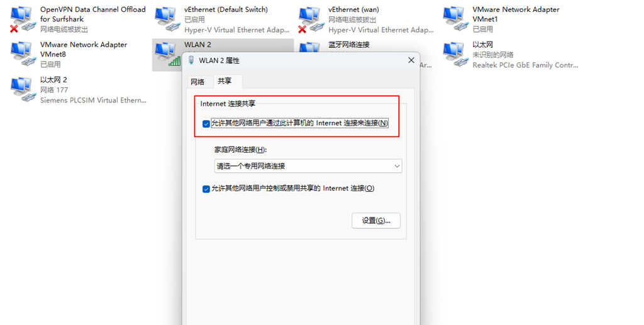Select the OpenVPN Data Channel Offload adapter icon
Viewport: 644px width, 325px height.
pyautogui.click(x=22, y=19)
